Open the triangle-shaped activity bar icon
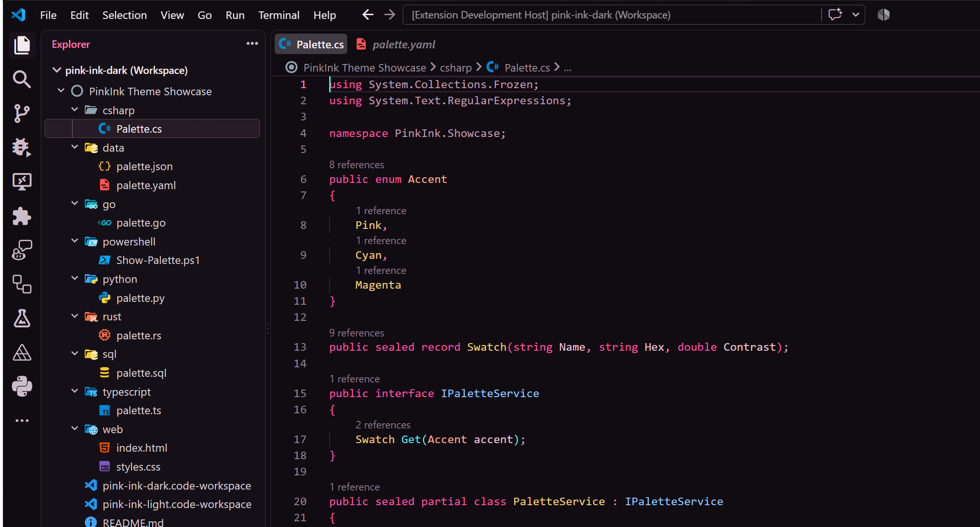 click(x=22, y=353)
